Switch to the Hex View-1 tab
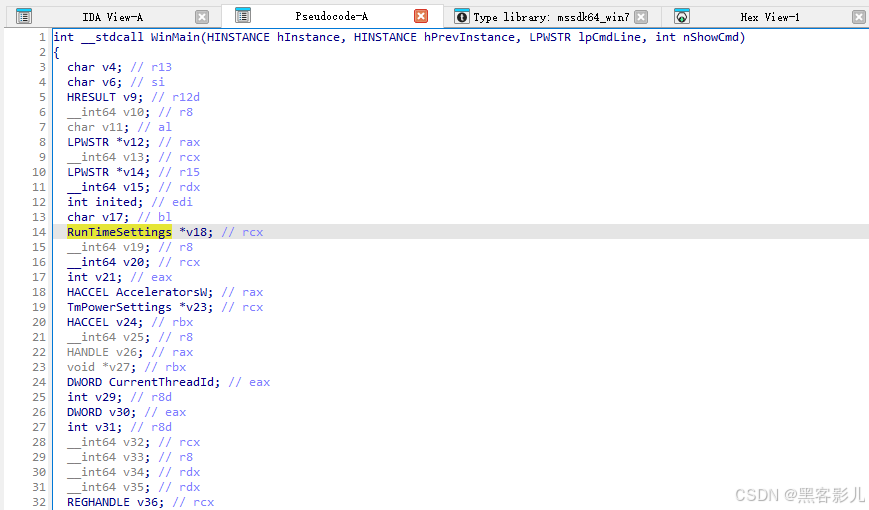Screen dimensions: 869x510 coord(770,17)
